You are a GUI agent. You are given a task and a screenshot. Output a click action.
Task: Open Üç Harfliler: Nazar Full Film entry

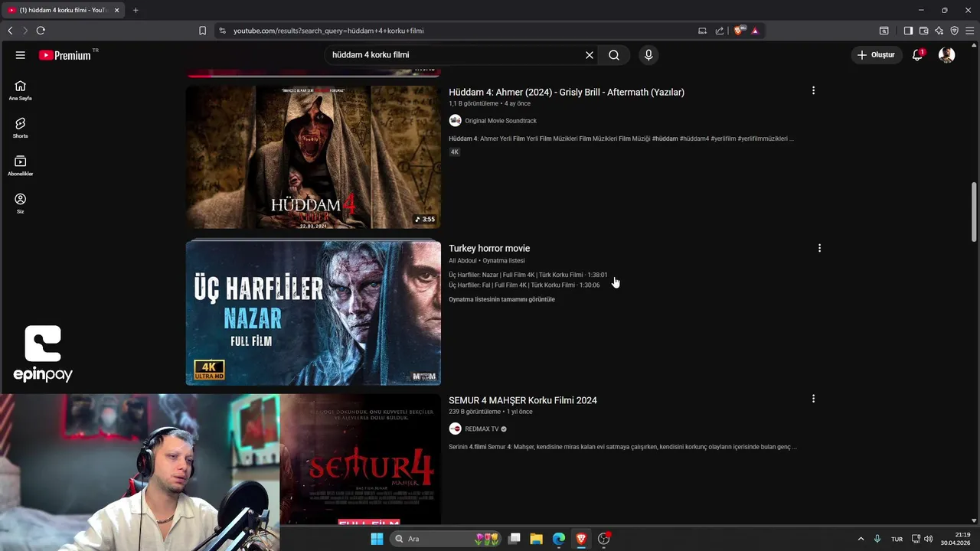(528, 275)
